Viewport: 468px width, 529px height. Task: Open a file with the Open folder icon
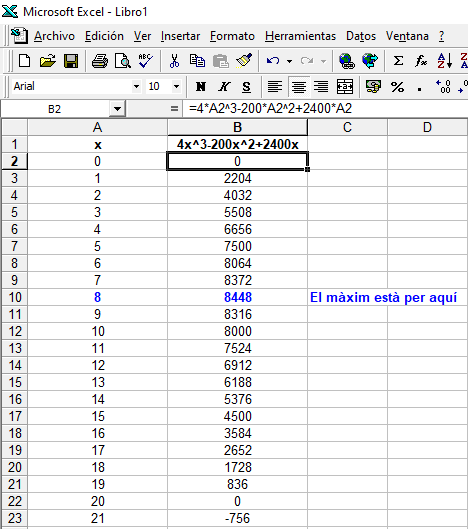(x=48, y=61)
